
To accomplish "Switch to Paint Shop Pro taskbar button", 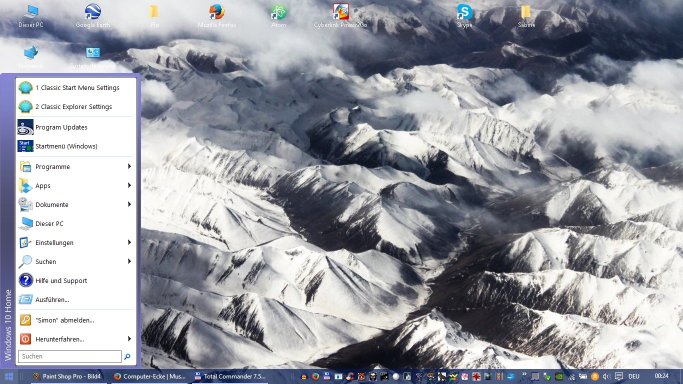I will click(67, 377).
